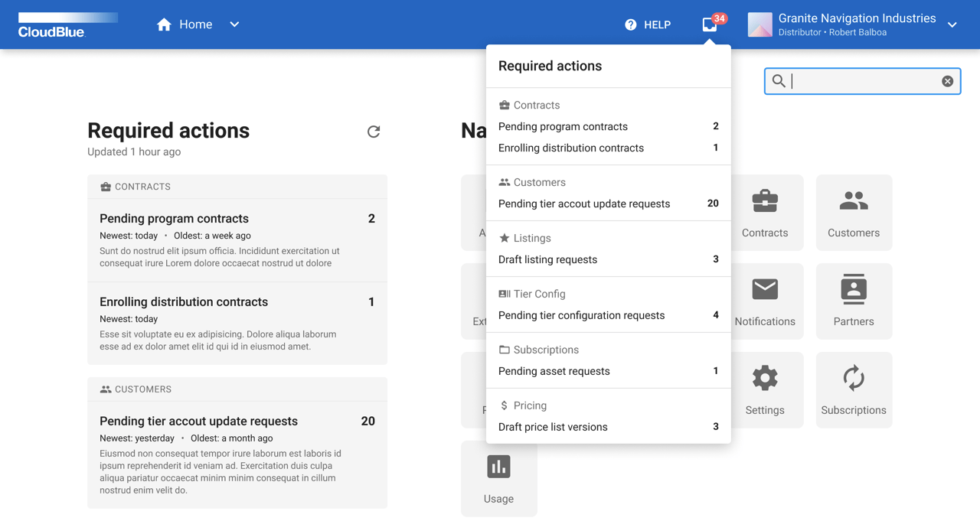The height and width of the screenshot is (521, 980).
Task: Expand the Home navigation chevron
Action: pyautogui.click(x=234, y=24)
